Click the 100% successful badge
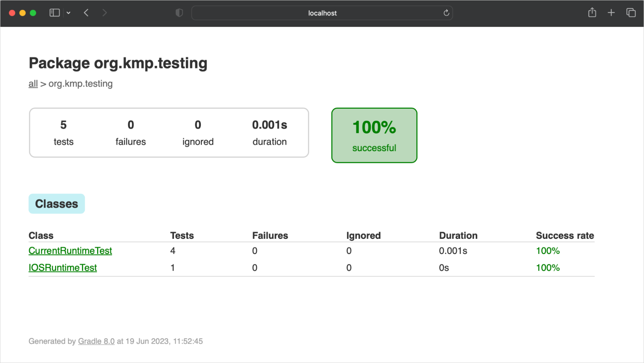The height and width of the screenshot is (363, 644). 374,135
